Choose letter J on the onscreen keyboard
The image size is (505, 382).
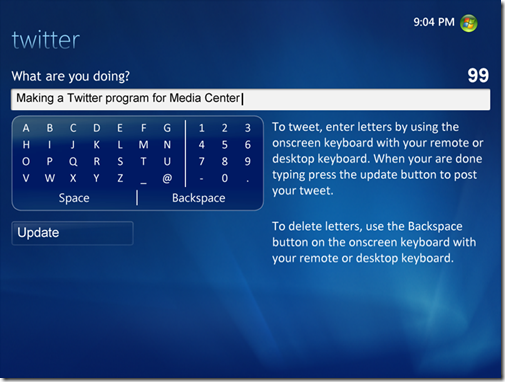tap(73, 145)
